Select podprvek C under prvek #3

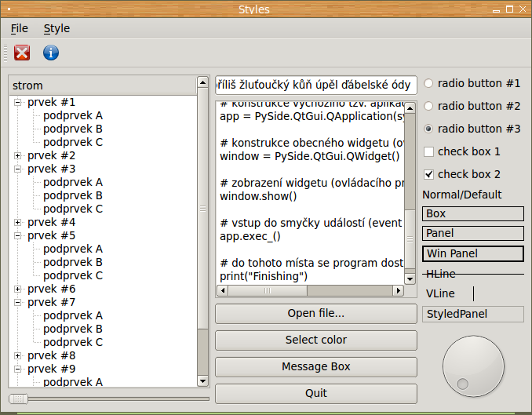(73, 209)
